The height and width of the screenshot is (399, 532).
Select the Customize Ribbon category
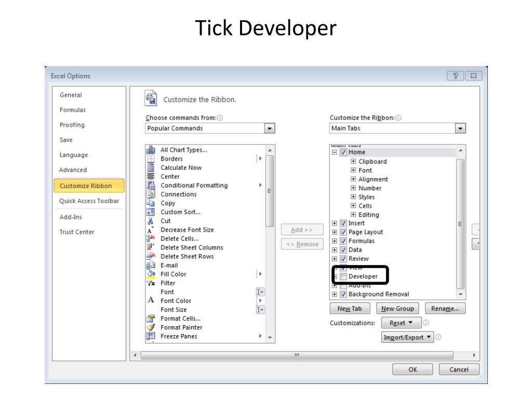[89, 185]
